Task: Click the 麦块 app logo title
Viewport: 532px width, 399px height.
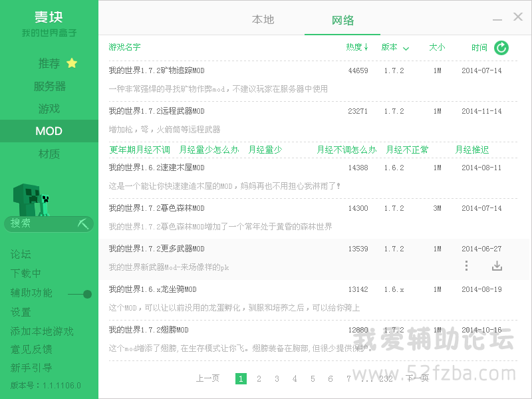Action: (49, 17)
